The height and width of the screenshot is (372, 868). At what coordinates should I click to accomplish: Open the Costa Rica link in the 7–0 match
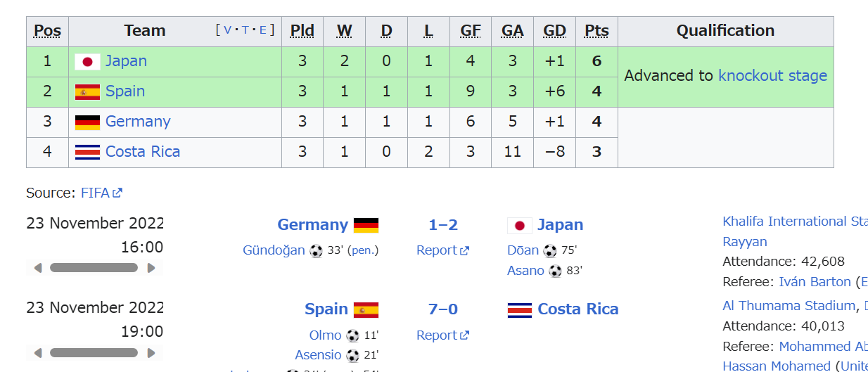pos(577,309)
